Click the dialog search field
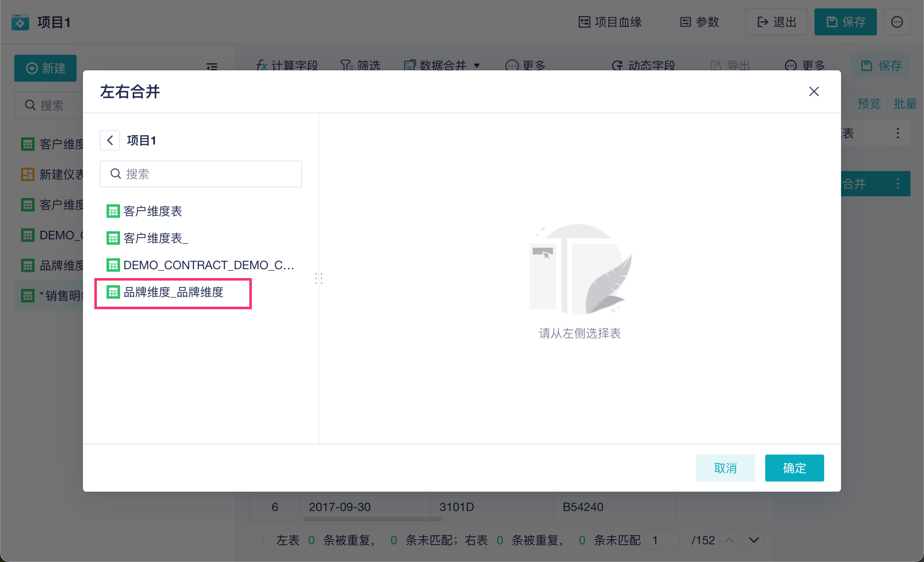The width and height of the screenshot is (924, 562). point(201,174)
